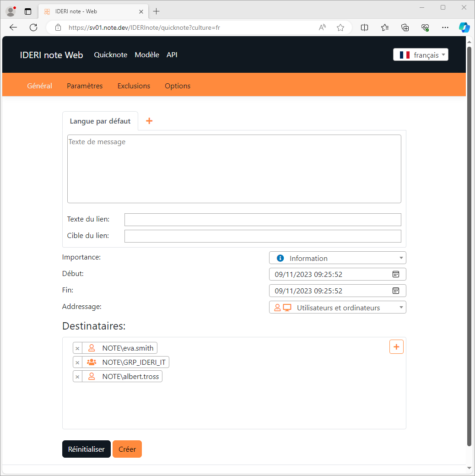Click the Destinataires heading

[x=94, y=326]
